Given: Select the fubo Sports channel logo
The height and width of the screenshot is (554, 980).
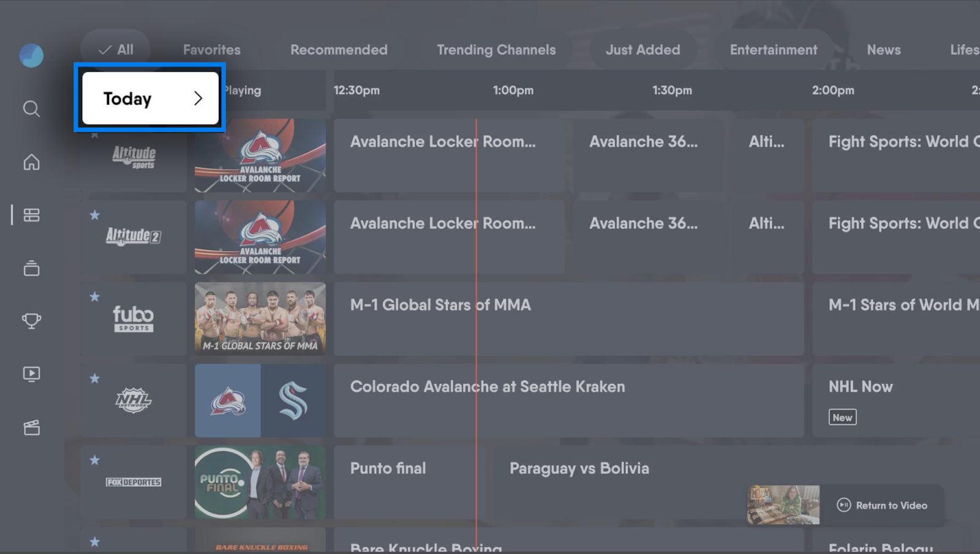Looking at the screenshot, I should point(134,319).
